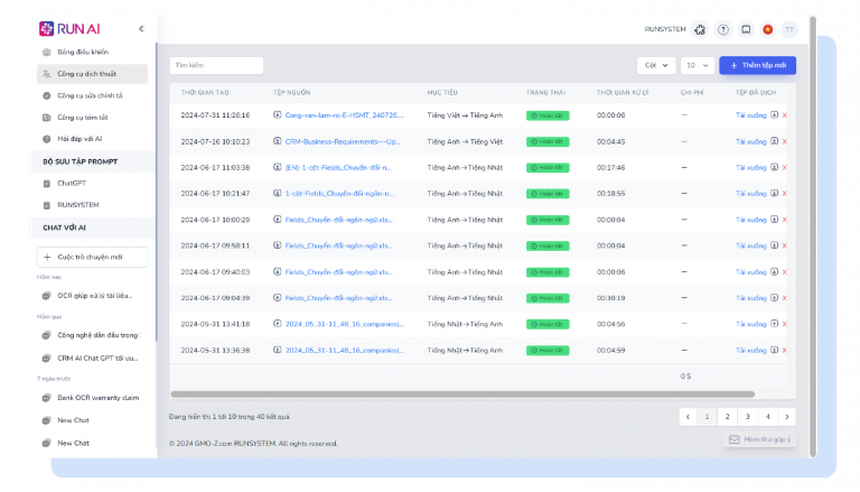
Task: Click the Tìm kiếm search field
Action: 216,65
